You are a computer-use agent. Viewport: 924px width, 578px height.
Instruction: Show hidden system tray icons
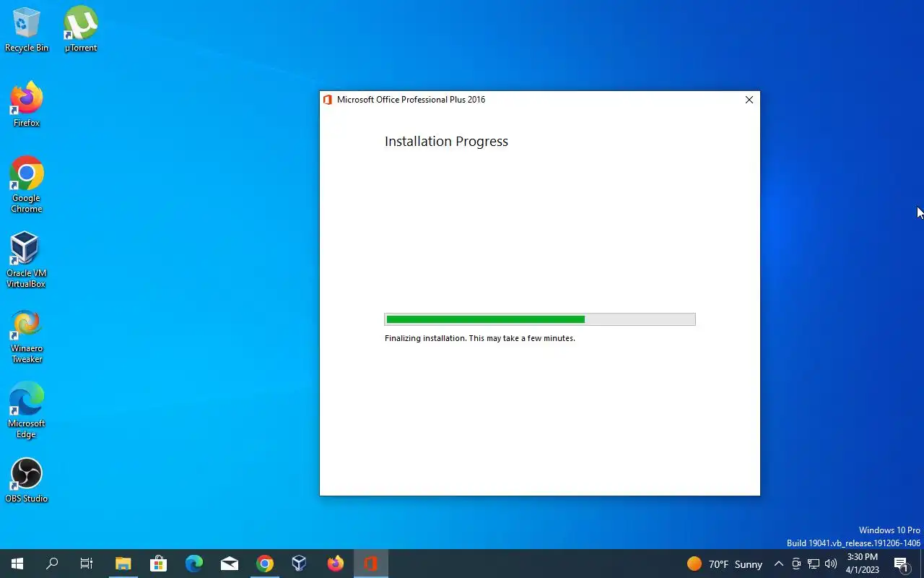coord(778,564)
